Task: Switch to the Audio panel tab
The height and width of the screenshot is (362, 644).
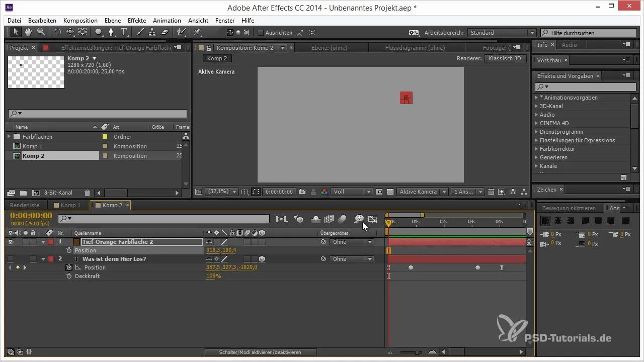Action: tap(569, 45)
